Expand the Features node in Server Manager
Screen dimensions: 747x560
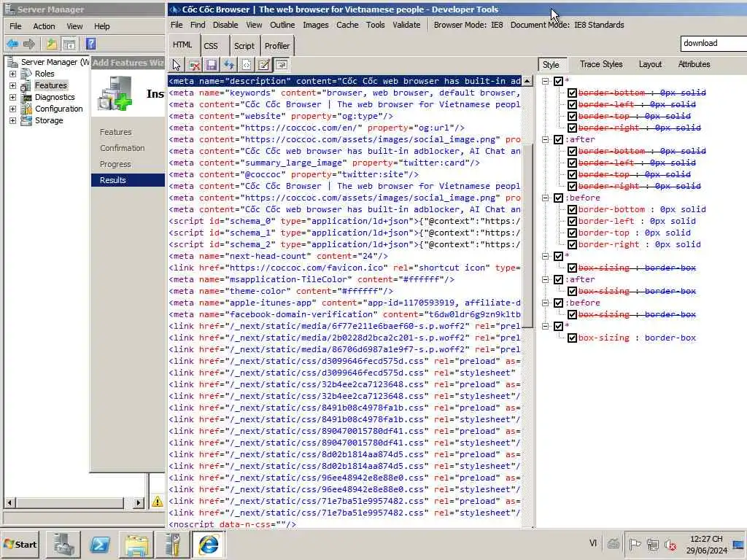click(13, 85)
